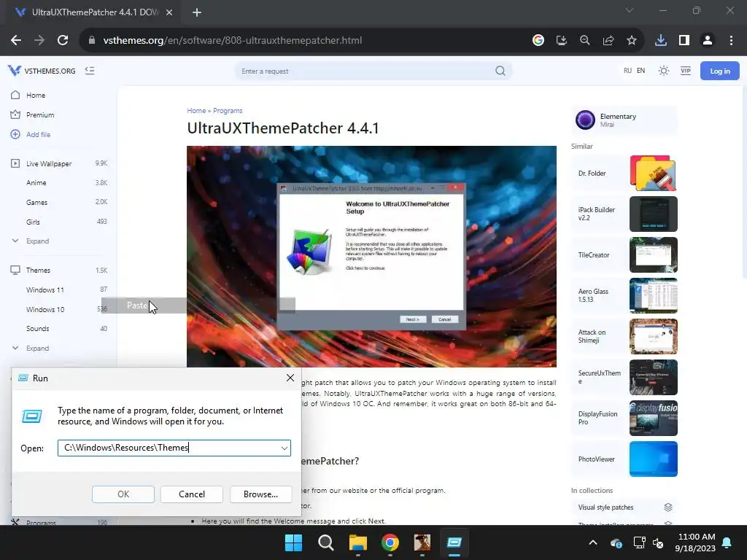Screen dimensions: 747x560
Task: Open Chrome three-dot menu
Action: 731,41
